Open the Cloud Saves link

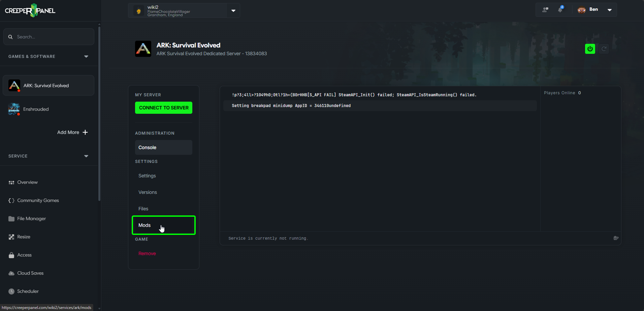point(30,273)
